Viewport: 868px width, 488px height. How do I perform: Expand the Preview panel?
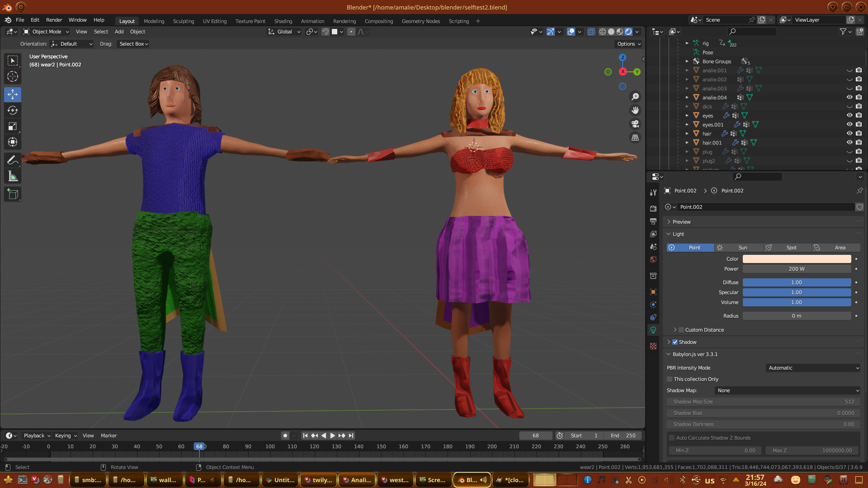[681, 222]
